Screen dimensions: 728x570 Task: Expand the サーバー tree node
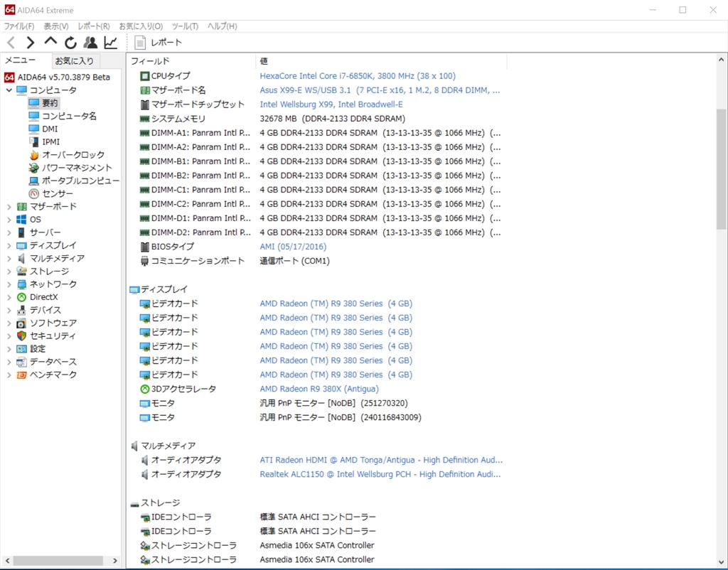coord(9,232)
